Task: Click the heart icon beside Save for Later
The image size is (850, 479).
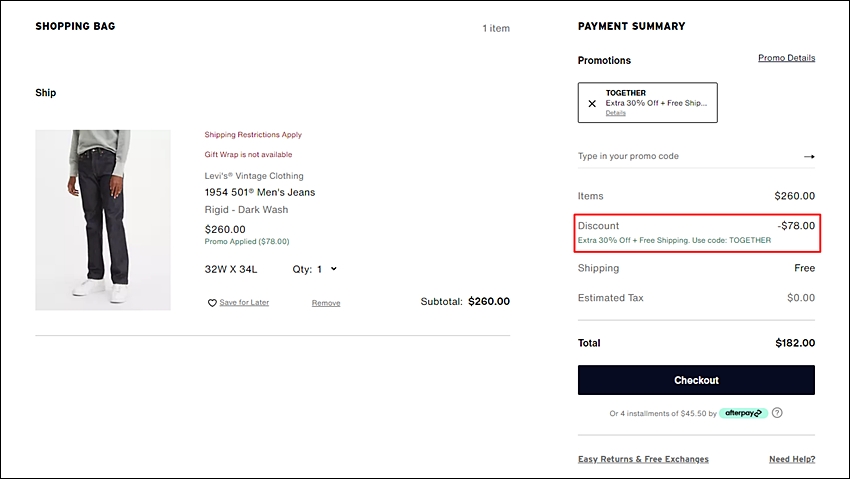Action: [212, 303]
